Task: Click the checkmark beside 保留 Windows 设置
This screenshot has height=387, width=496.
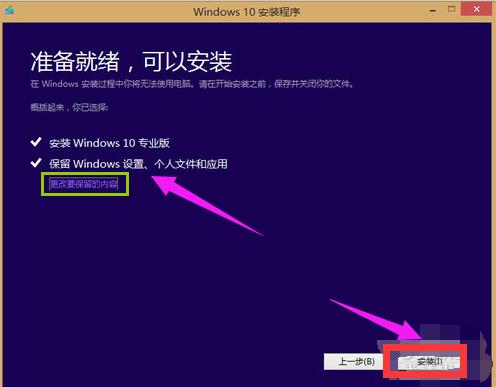Action: [x=36, y=163]
